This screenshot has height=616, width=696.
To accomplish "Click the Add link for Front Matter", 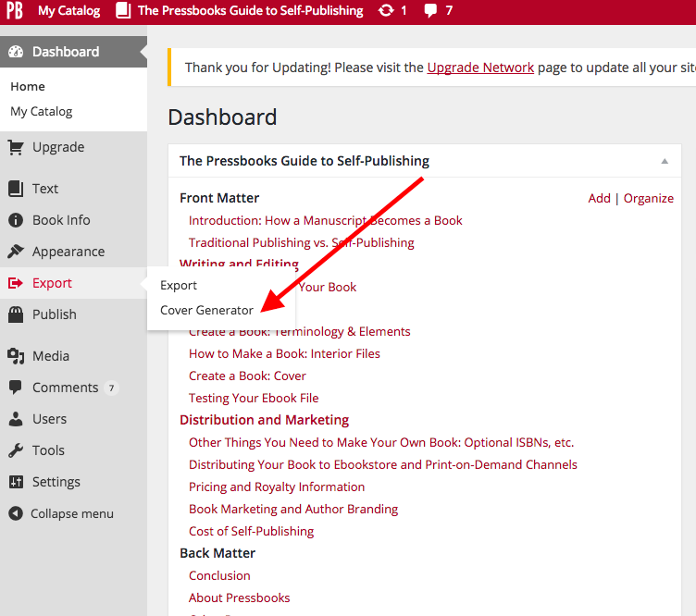I will pos(599,198).
